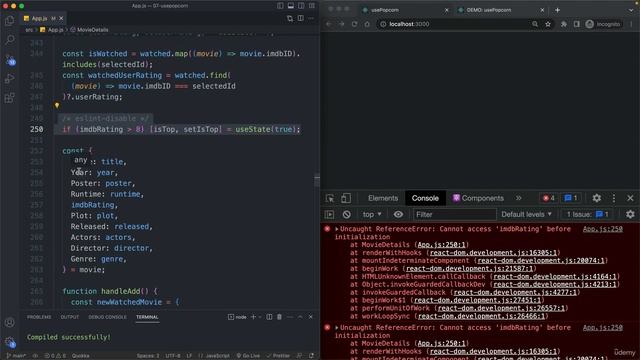Image resolution: width=640 pixels, height=360 pixels.
Task: Open editor More Actions menu
Action: pos(311,18)
